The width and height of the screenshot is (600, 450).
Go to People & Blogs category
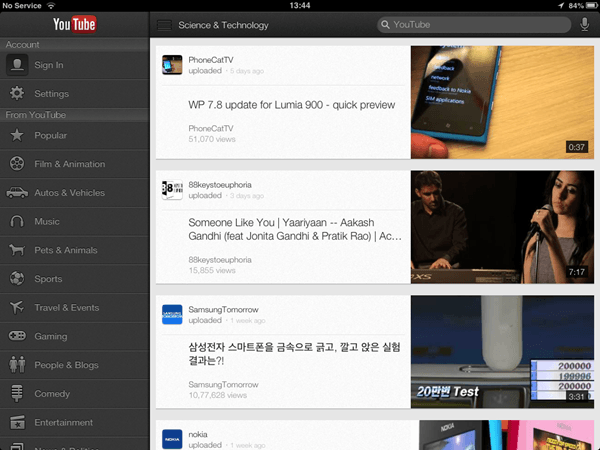coord(75,365)
